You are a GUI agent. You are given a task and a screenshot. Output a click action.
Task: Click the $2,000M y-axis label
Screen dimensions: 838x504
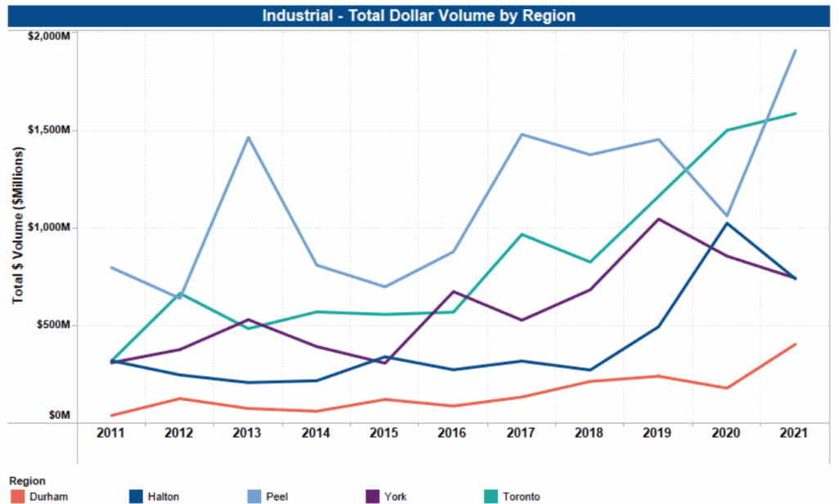pos(48,36)
